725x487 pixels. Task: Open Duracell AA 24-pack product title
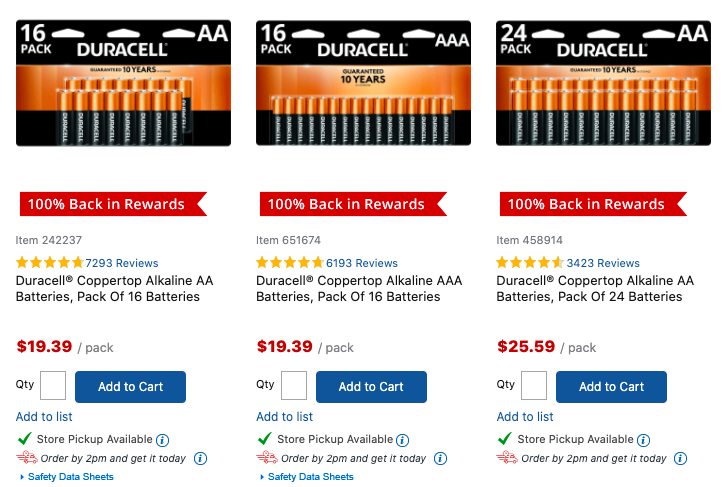pos(595,289)
